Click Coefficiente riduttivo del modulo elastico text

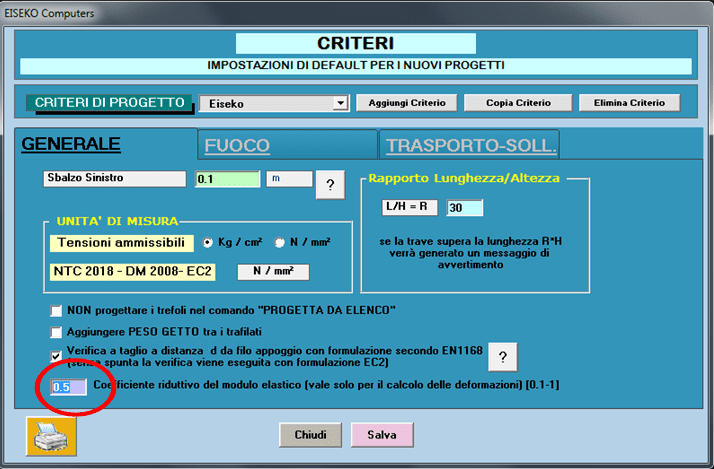(326, 385)
